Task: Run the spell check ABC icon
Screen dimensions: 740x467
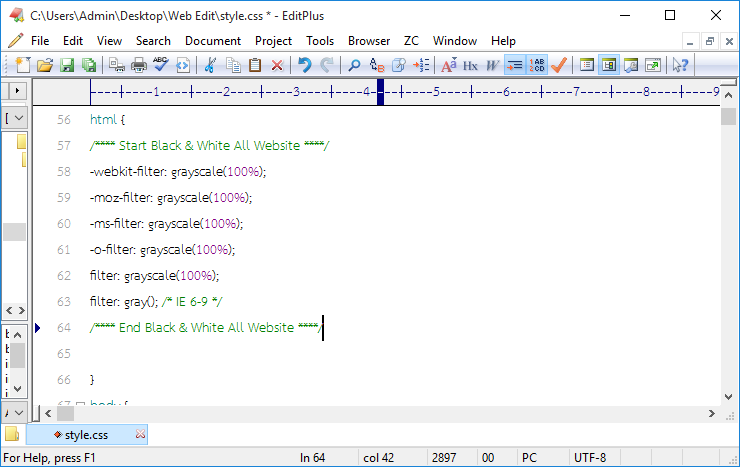Action: click(160, 65)
